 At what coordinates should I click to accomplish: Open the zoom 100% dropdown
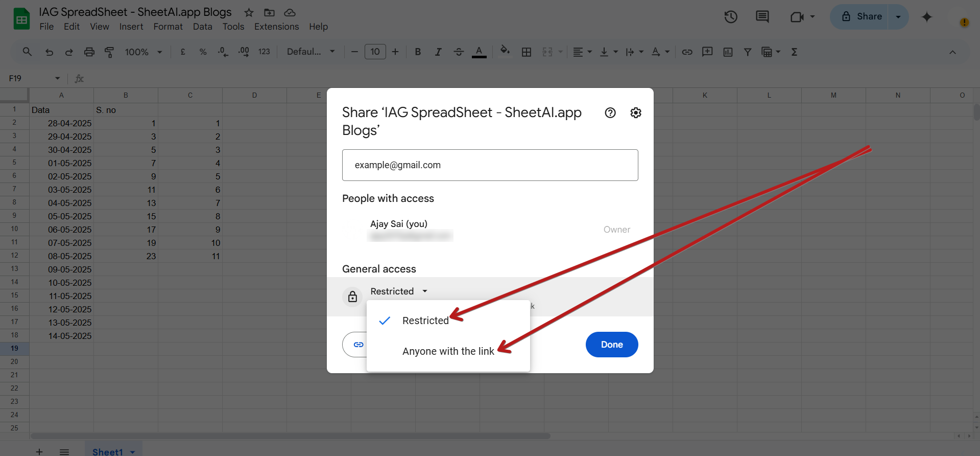[x=144, y=52]
